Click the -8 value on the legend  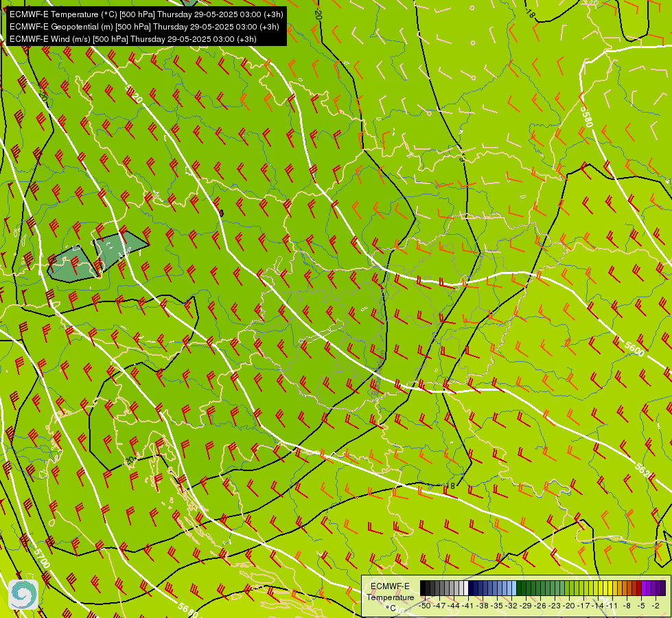click(627, 606)
